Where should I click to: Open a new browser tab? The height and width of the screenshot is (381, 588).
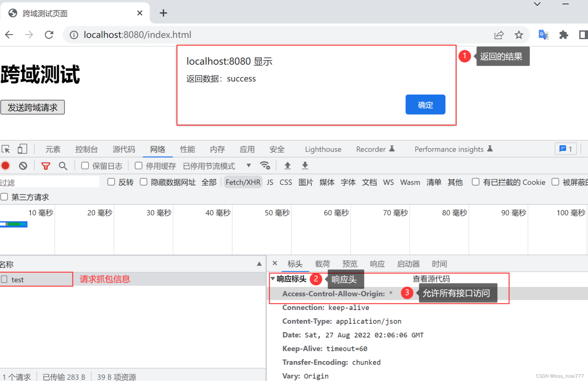point(163,13)
